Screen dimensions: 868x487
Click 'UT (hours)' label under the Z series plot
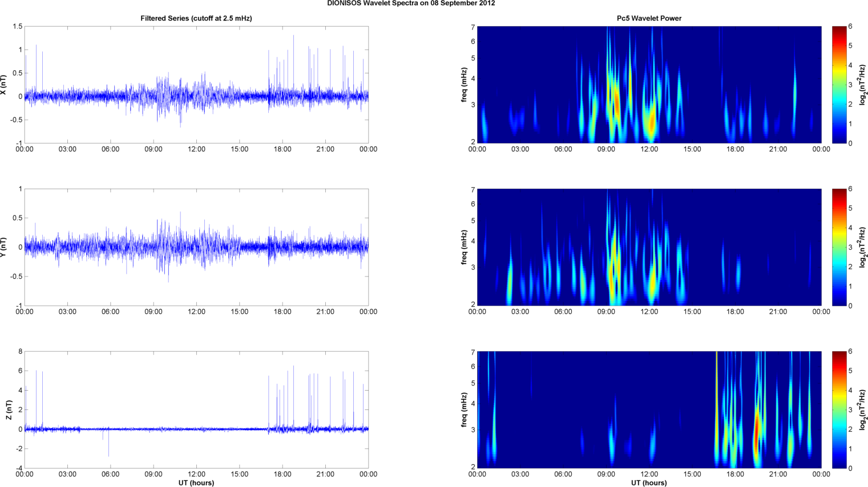196,482
